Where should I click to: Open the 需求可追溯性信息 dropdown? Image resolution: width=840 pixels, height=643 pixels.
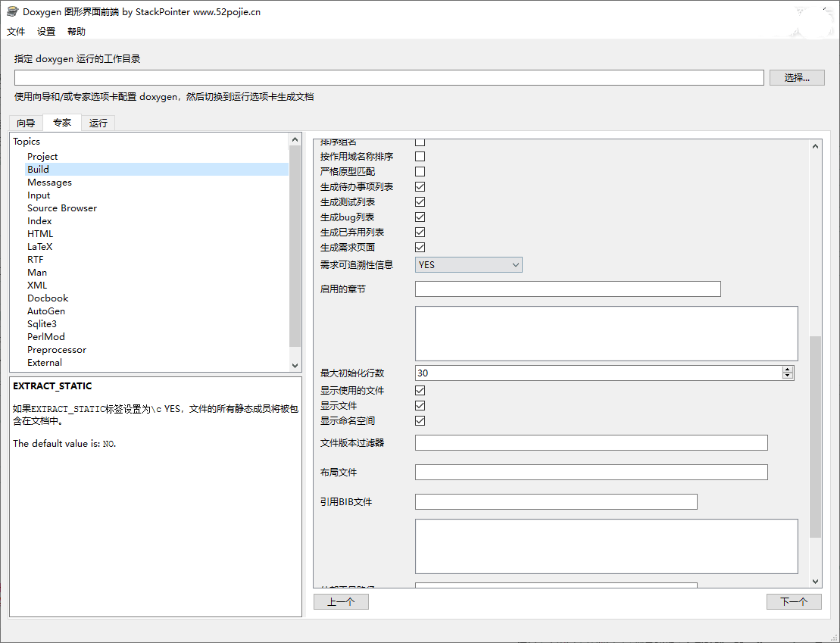pyautogui.click(x=468, y=265)
